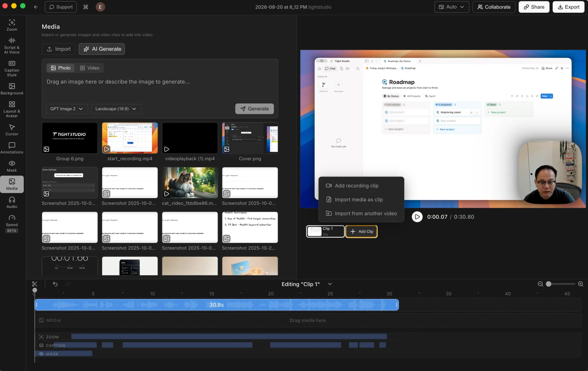Image resolution: width=588 pixels, height=371 pixels.
Task: Go back with the left arrow icon
Action: point(36,7)
